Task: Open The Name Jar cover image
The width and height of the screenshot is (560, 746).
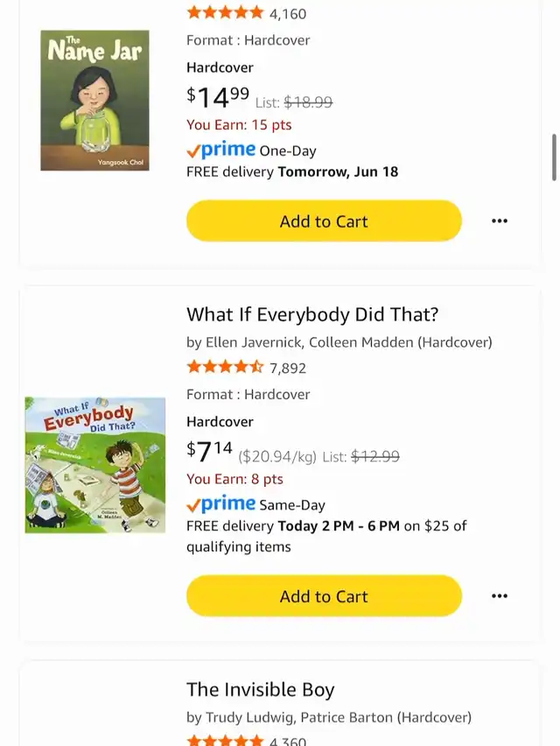Action: point(94,101)
